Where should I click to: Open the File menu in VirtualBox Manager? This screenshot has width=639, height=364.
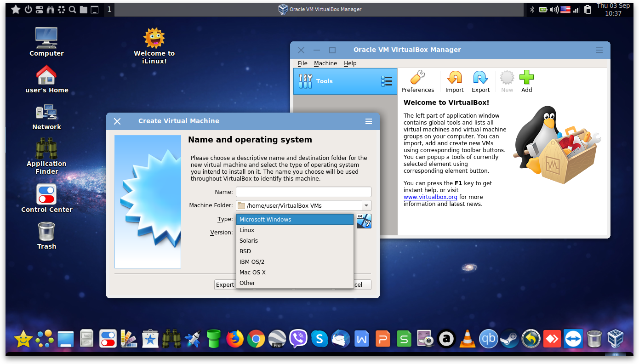click(302, 63)
